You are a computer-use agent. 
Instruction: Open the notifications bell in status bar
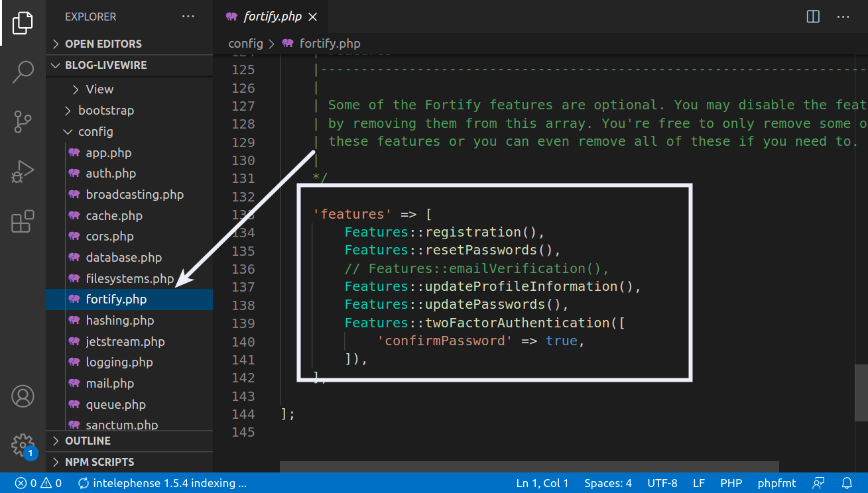point(847,483)
